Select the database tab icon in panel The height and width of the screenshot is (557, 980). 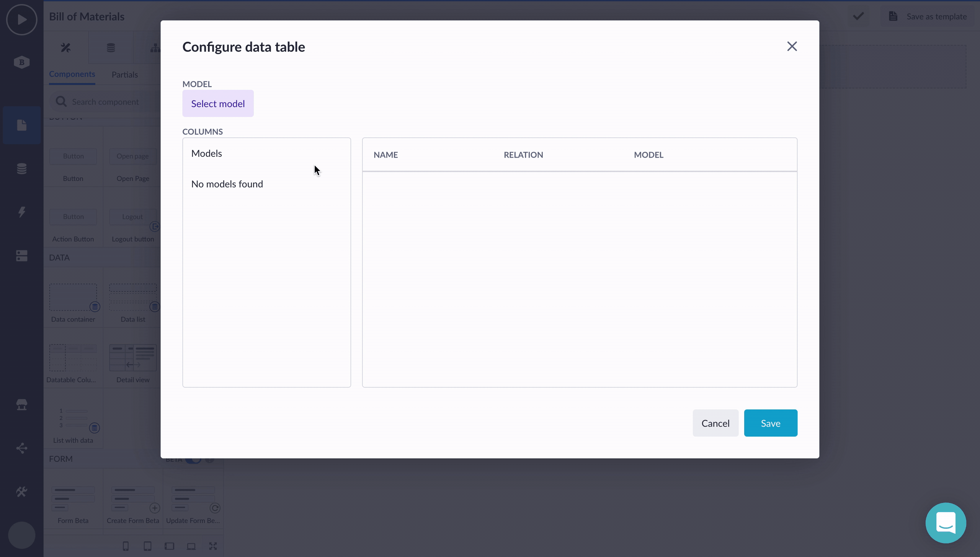point(111,47)
